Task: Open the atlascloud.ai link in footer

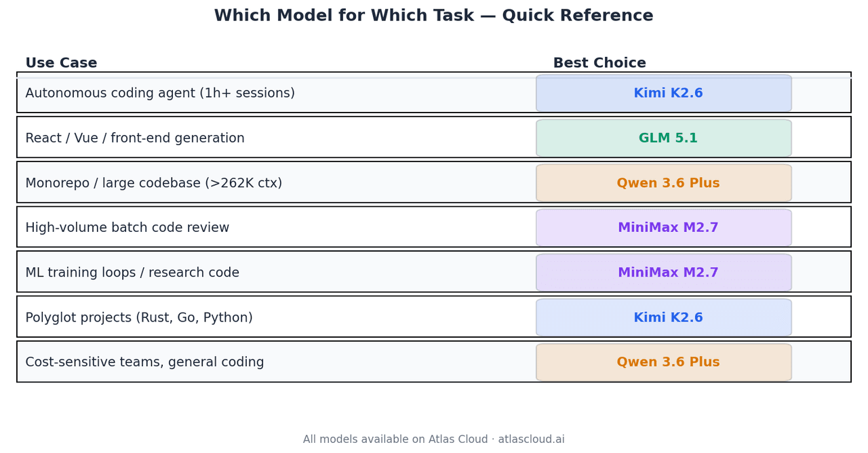Action: 531,439
